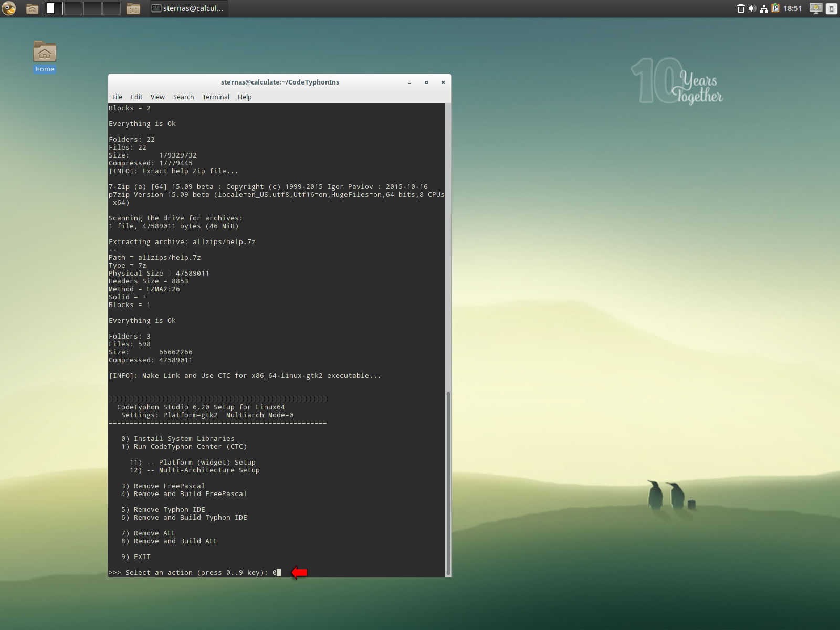
Task: Open the terminal File menu
Action: point(117,97)
